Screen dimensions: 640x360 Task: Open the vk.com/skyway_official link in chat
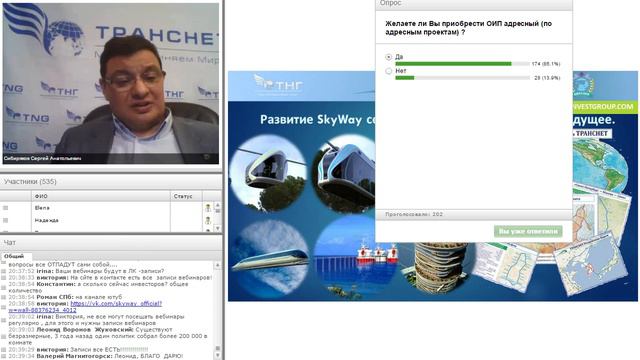click(85, 307)
